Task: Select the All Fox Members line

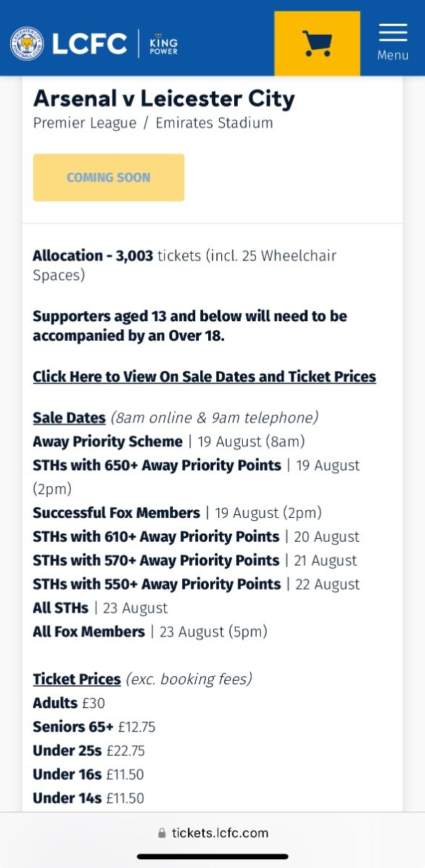Action: (x=150, y=631)
